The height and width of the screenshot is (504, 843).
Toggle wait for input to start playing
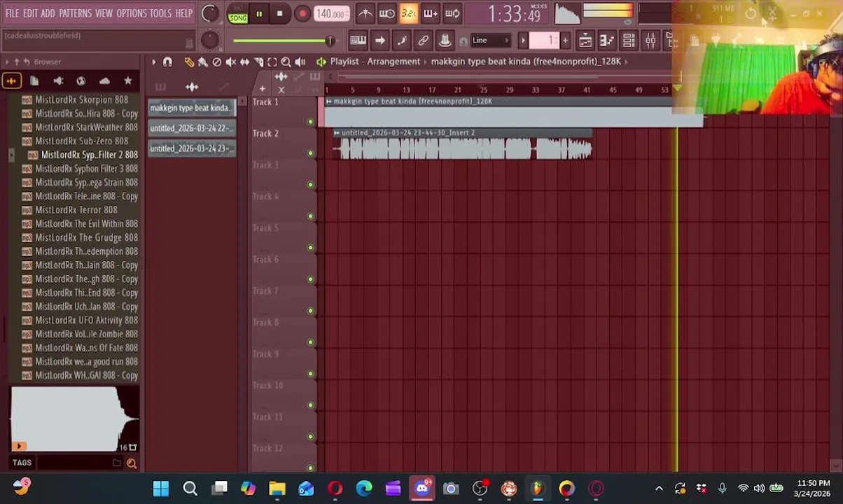pos(386,13)
